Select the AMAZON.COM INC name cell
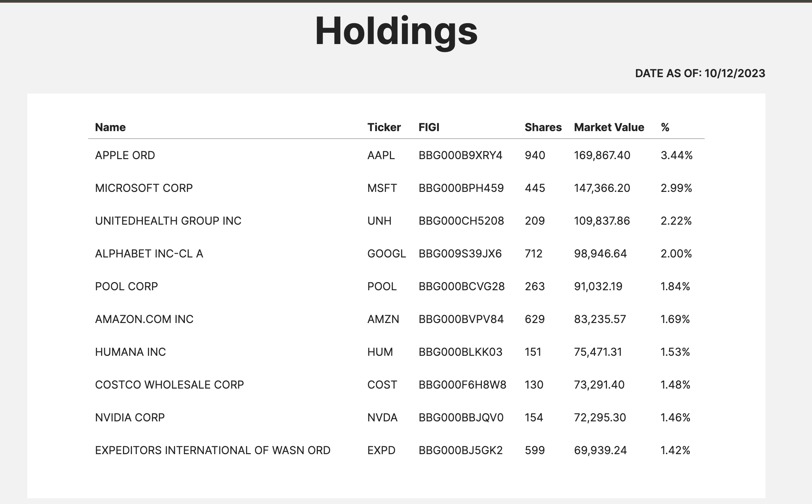 [x=144, y=319]
